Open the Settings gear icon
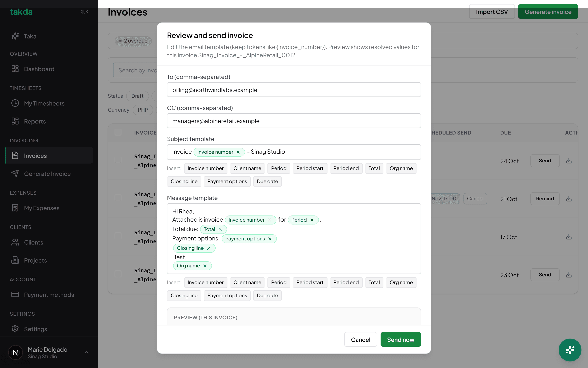The width and height of the screenshot is (588, 368). [x=15, y=329]
